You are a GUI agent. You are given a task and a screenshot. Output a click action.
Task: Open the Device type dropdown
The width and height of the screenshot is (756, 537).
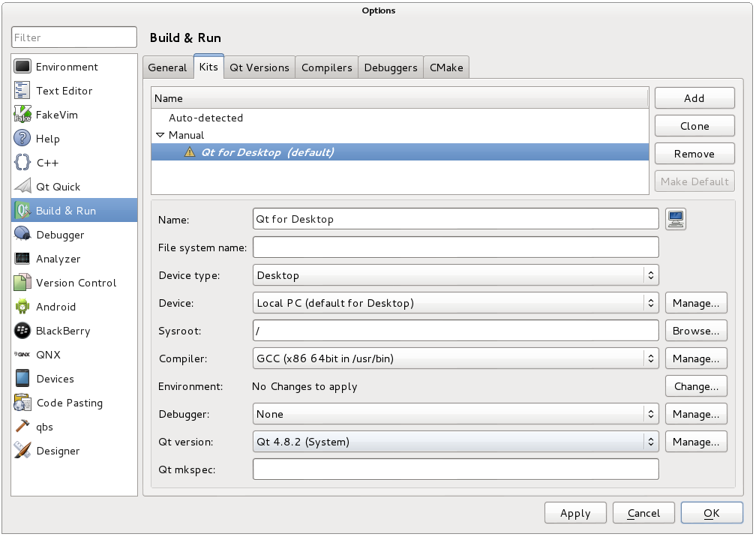pyautogui.click(x=456, y=275)
